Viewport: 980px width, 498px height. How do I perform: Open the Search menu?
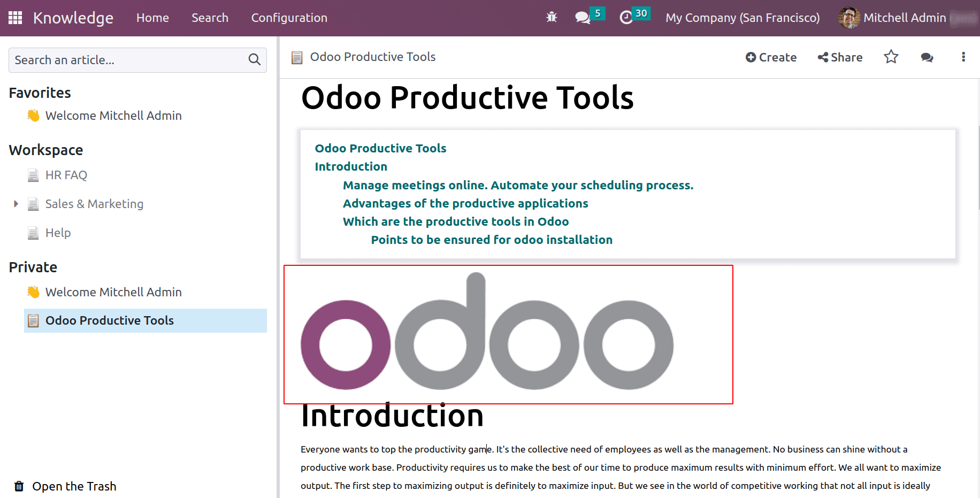[210, 18]
